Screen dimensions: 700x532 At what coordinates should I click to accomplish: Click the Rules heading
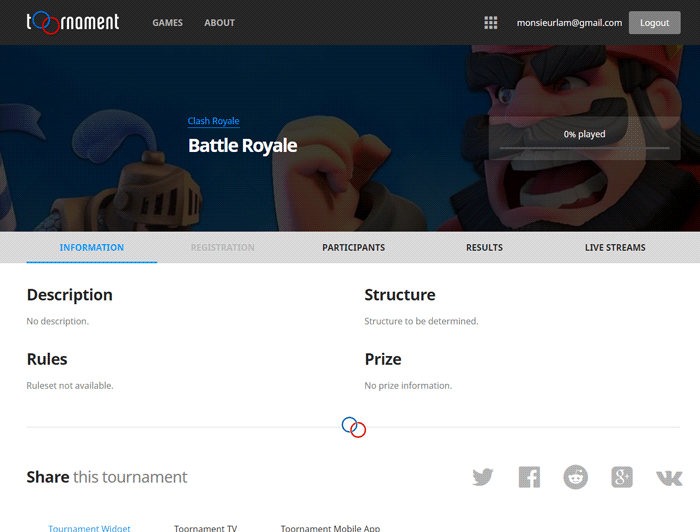(x=47, y=359)
